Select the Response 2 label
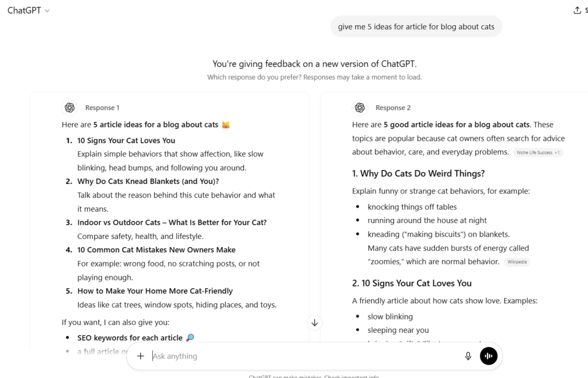The image size is (588, 378). click(393, 107)
